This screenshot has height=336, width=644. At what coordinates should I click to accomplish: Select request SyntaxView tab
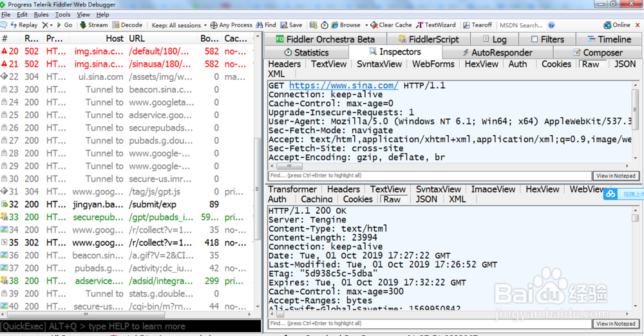click(x=379, y=64)
